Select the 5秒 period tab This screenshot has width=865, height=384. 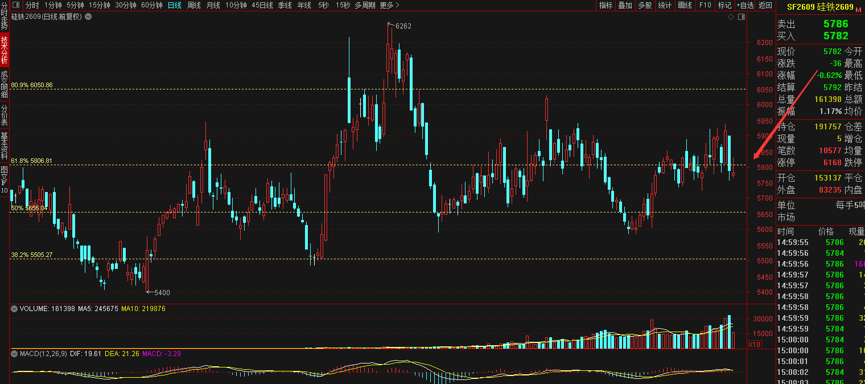(x=323, y=5)
